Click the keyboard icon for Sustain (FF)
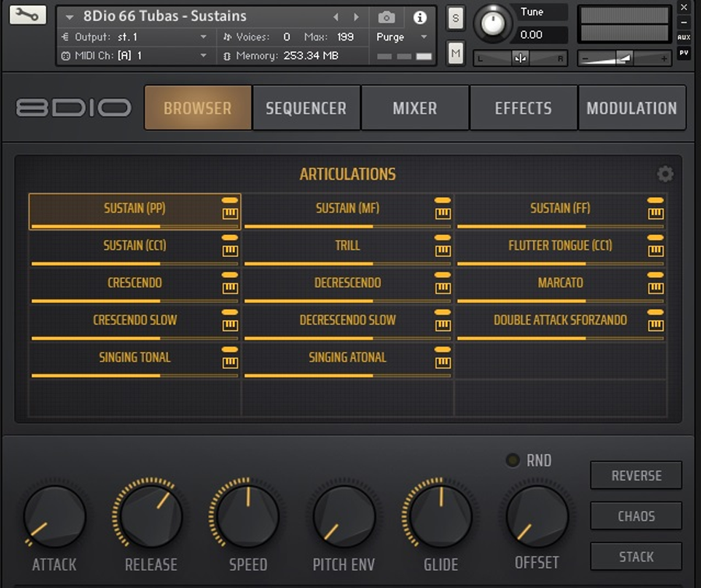 click(655, 213)
